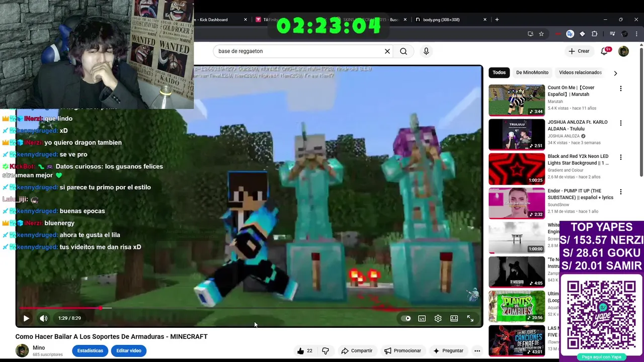This screenshot has height=362, width=644.
Task: Open more actions below the video
Action: click(x=477, y=351)
